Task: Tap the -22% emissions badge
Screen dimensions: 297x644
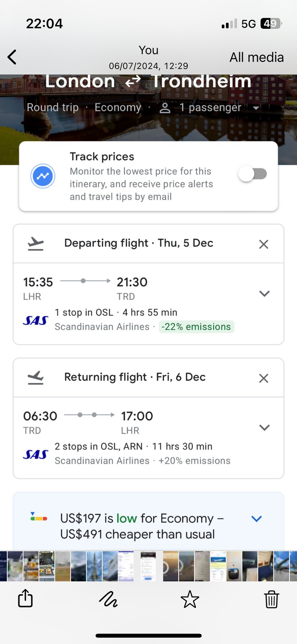Action: pos(196,327)
